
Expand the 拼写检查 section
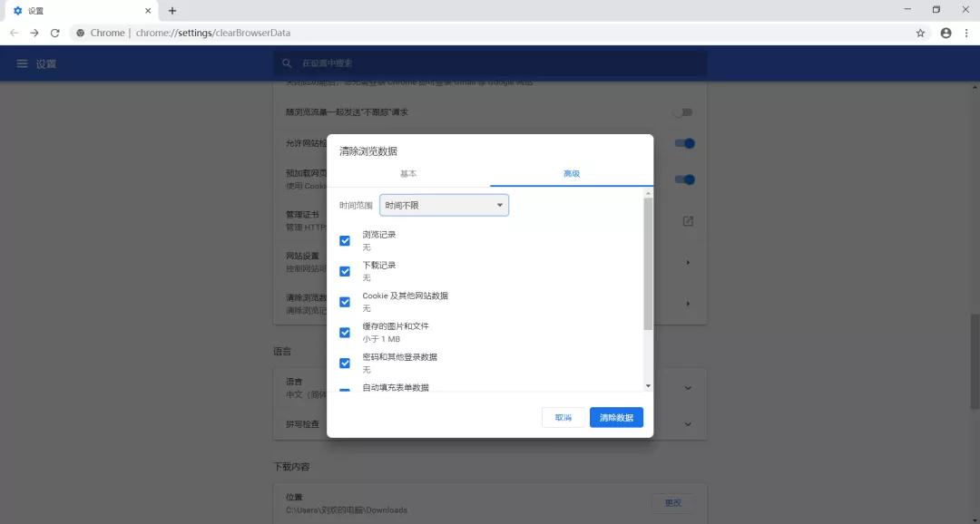(x=687, y=424)
